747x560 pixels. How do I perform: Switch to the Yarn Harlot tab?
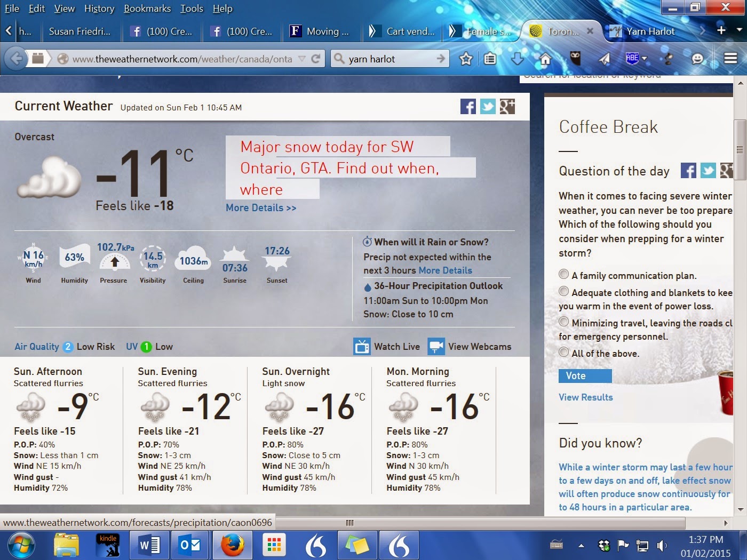(651, 31)
